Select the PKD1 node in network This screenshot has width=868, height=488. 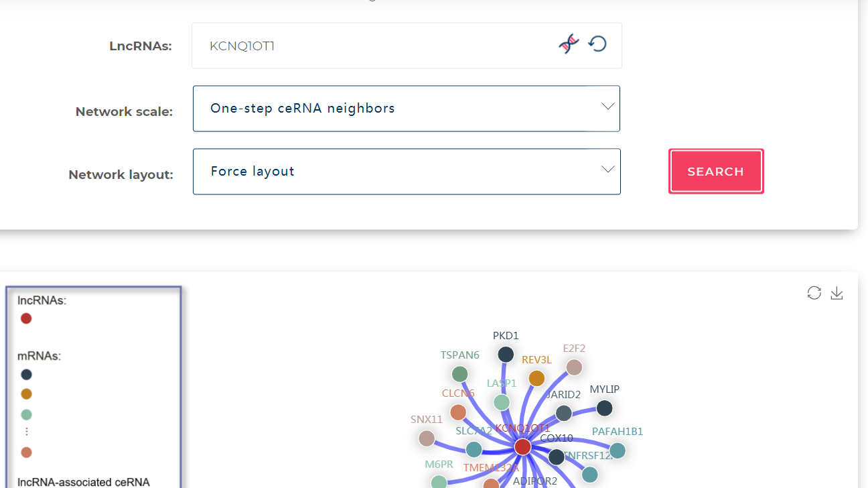tap(506, 354)
